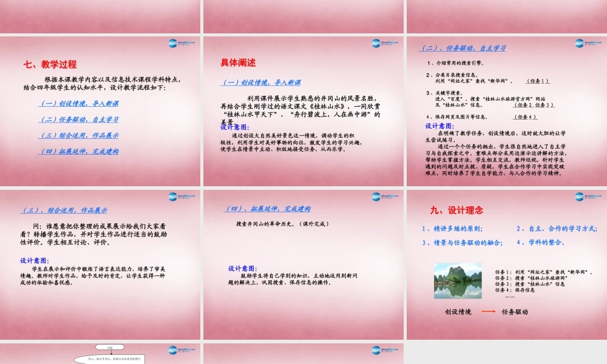Click link "（一）创设情境，导入新课" under 具体阐述
Viewport: 607px width, 364px height.
click(x=260, y=83)
